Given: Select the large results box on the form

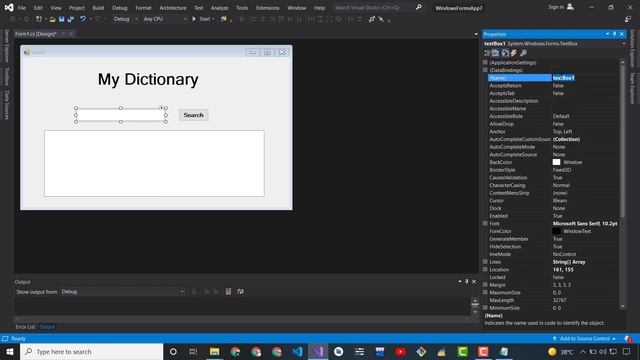Looking at the screenshot, I should pyautogui.click(x=154, y=163).
